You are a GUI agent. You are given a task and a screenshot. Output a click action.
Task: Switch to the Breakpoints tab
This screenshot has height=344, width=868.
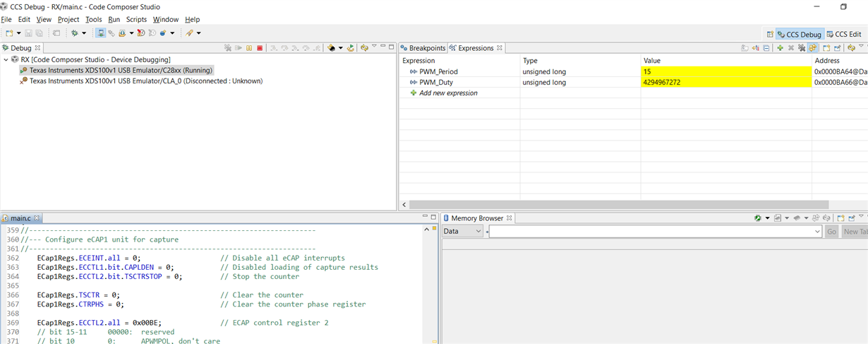pos(423,48)
